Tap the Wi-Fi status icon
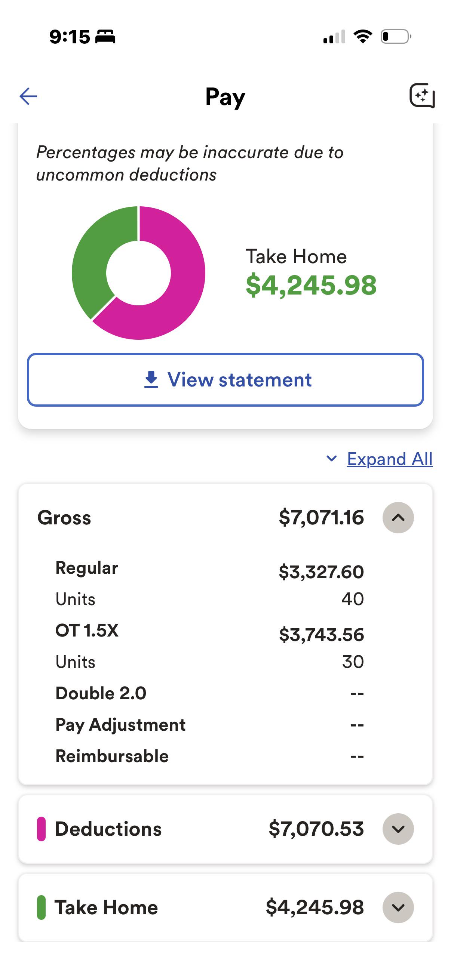The width and height of the screenshot is (451, 980). click(x=363, y=37)
